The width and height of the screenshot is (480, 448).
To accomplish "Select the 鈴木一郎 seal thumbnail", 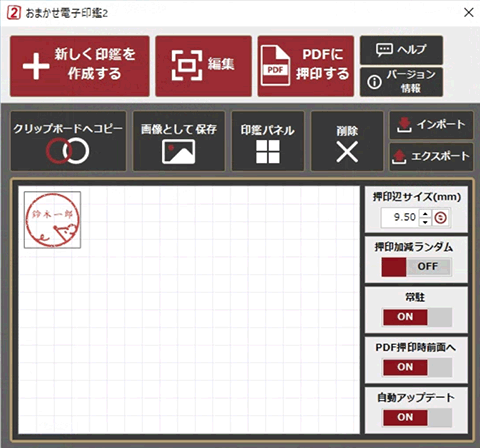I will coord(52,220).
